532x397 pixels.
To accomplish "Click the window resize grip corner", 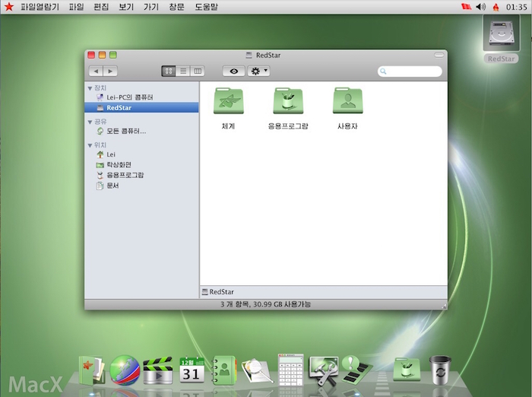I will 444,306.
